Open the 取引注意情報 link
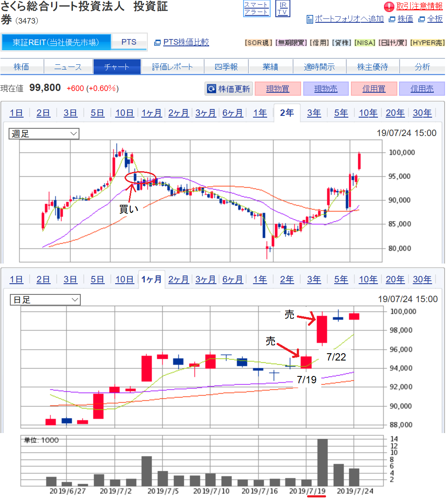 (419, 6)
